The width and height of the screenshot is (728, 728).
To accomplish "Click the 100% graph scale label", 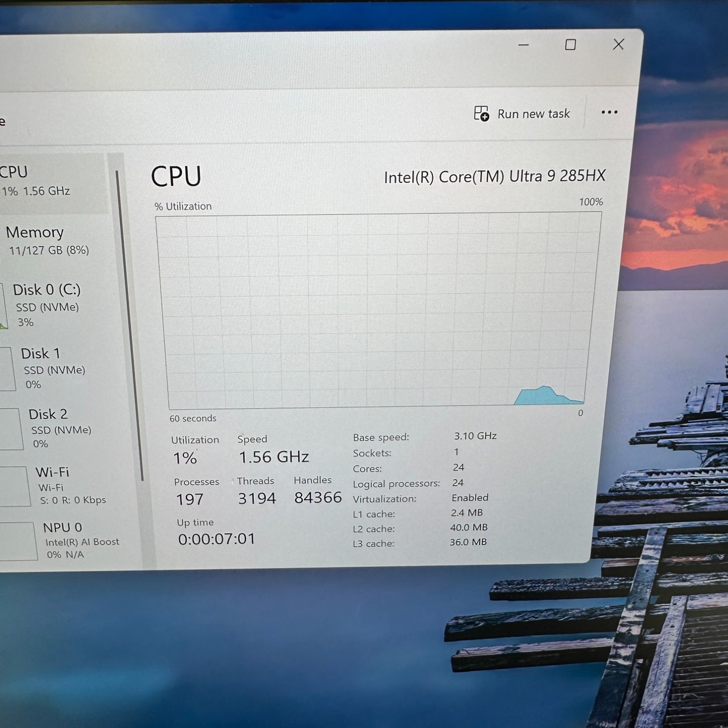I will 591,202.
